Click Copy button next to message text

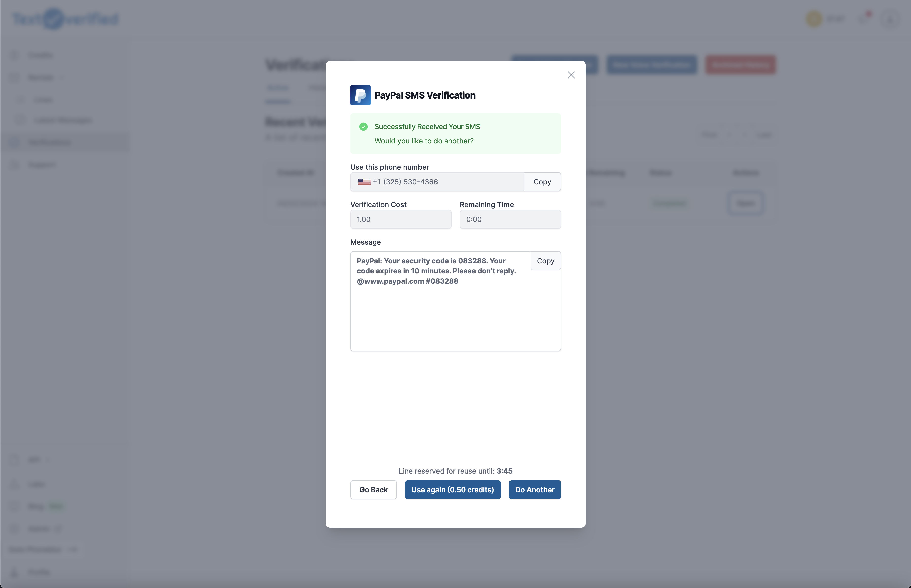546,260
